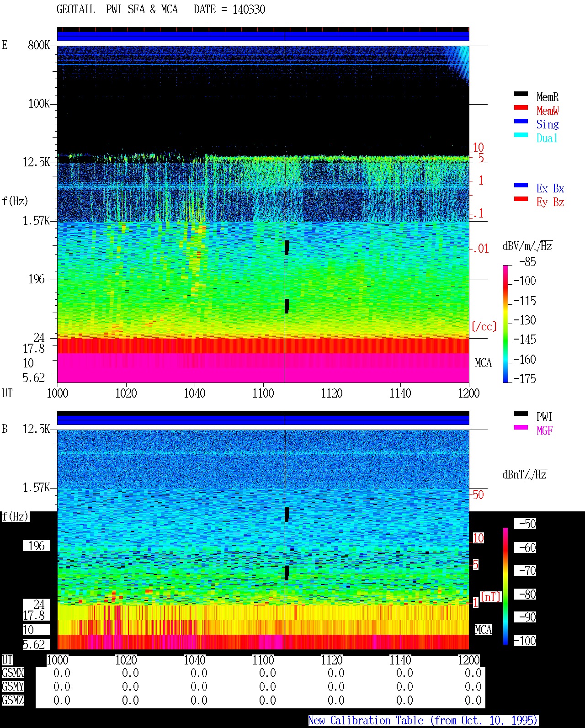Click the Sing legend label
The image size is (585, 728).
tap(548, 124)
